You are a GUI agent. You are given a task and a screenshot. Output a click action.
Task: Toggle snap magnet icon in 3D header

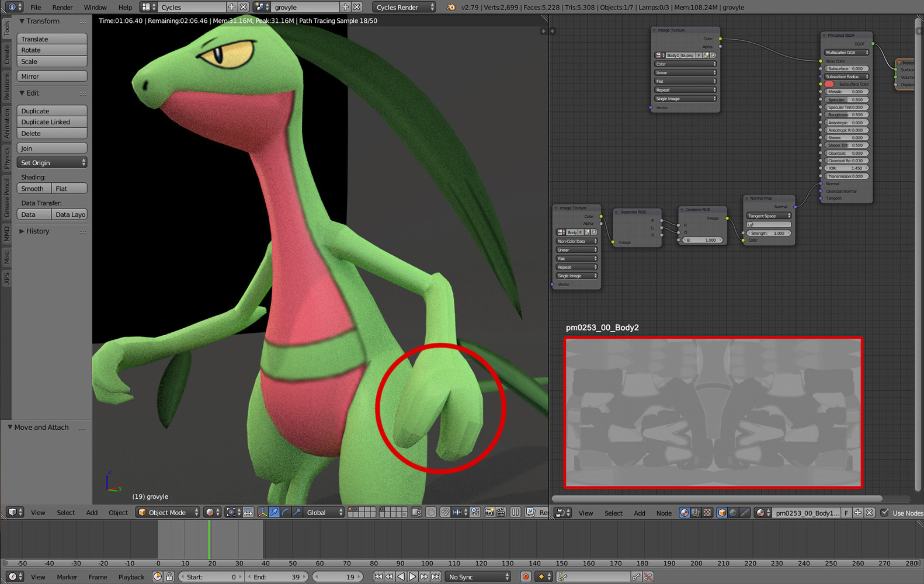(x=445, y=512)
